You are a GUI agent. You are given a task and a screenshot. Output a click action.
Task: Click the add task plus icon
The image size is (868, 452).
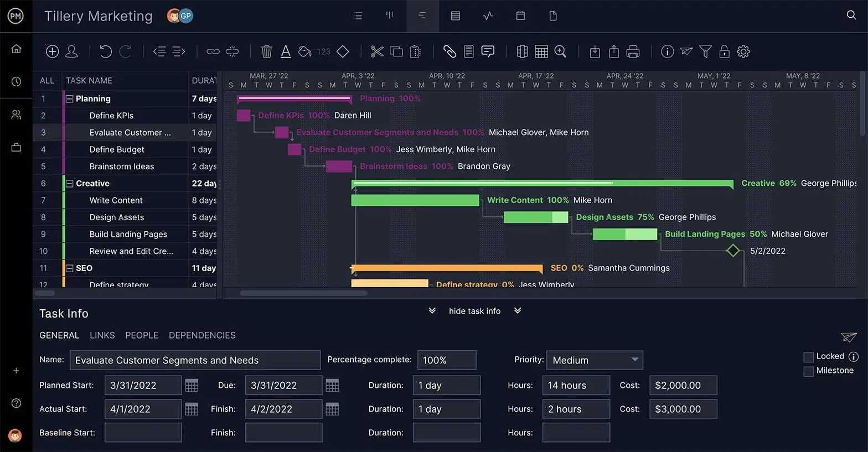52,51
